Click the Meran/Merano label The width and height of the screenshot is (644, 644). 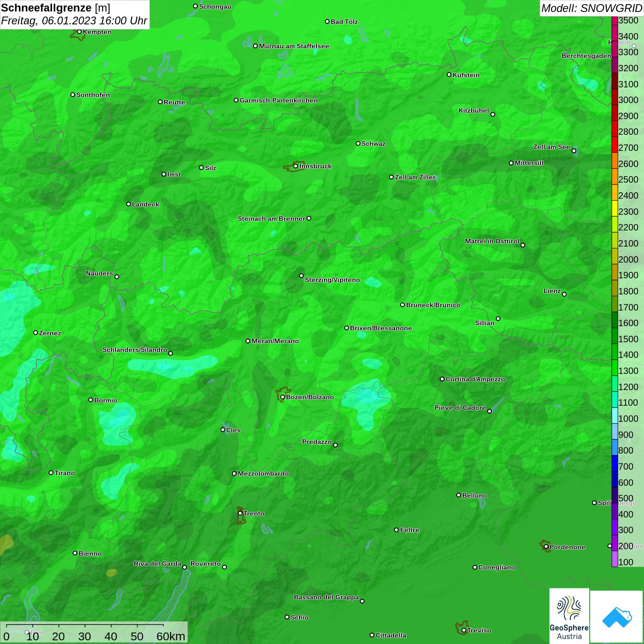[275, 341]
